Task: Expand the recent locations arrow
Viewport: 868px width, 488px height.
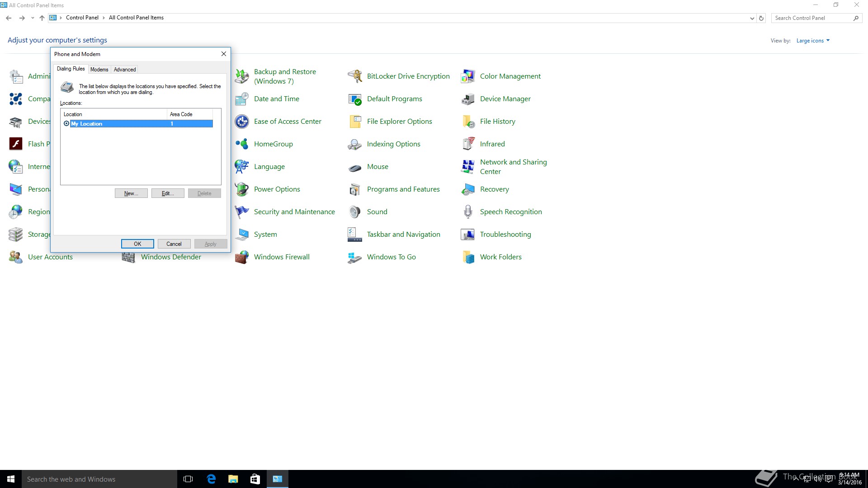Action: (x=33, y=18)
